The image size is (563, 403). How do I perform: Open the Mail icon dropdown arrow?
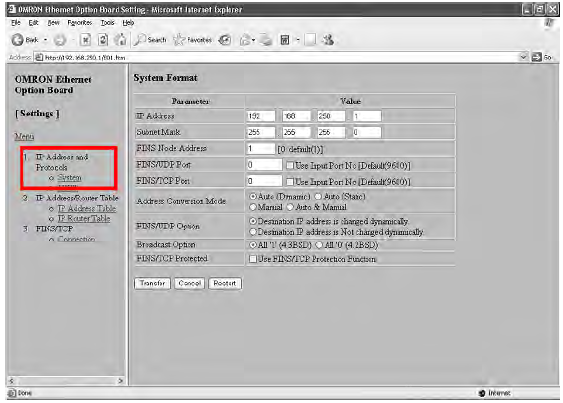253,40
